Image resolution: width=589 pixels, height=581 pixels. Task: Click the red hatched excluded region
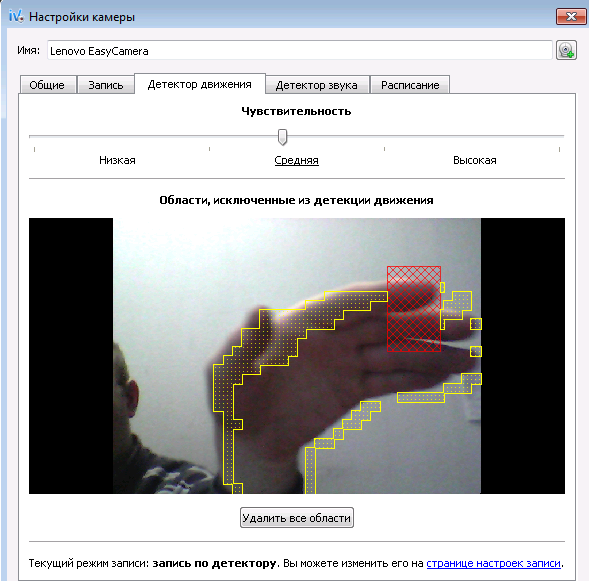(x=414, y=309)
